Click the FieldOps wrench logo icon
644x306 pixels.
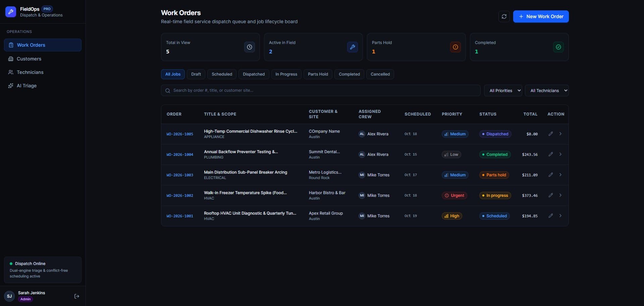point(11,12)
